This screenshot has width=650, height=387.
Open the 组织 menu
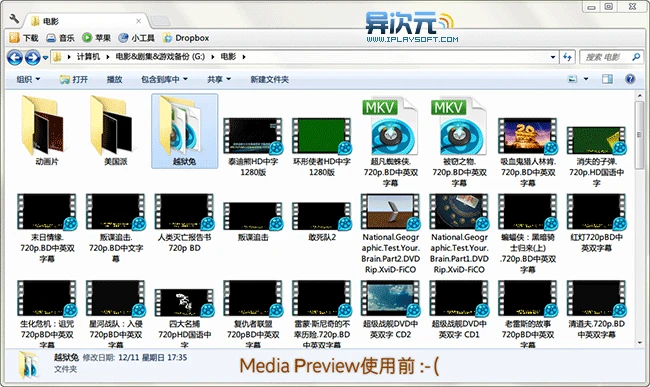(28, 79)
